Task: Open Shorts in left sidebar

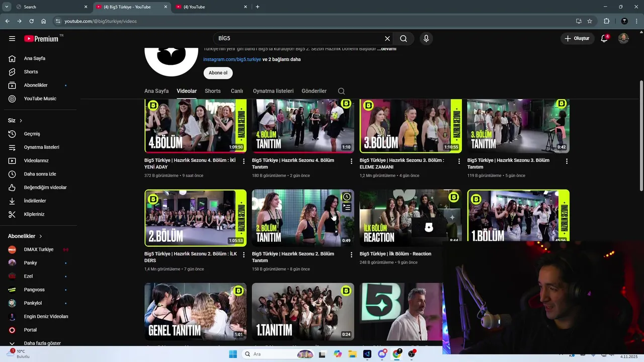Action: [38, 72]
